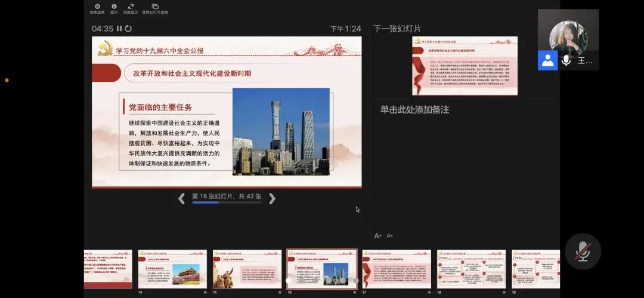
Task: Select slide 18 thumbnail in filmstrip
Action: pos(471,269)
